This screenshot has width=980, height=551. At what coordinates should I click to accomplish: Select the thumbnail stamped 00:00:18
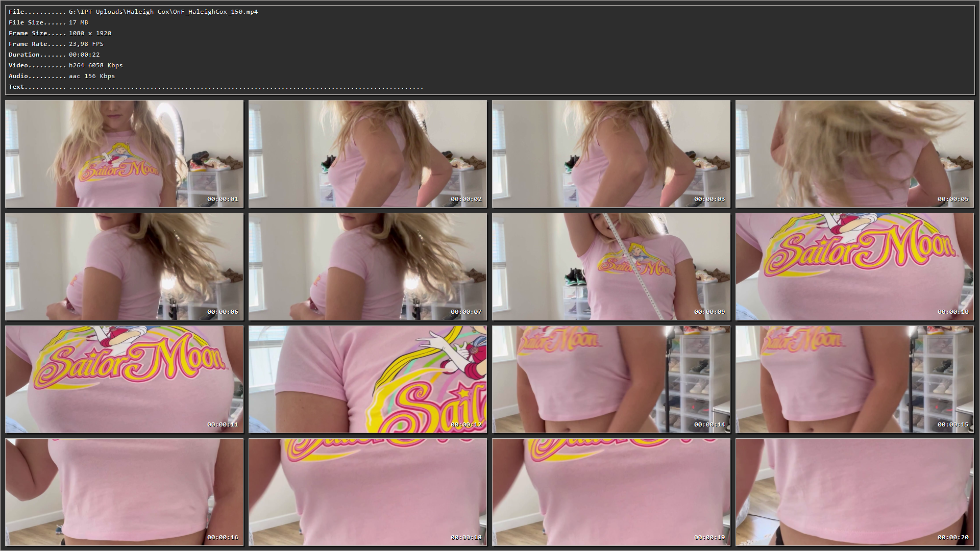[x=367, y=492]
